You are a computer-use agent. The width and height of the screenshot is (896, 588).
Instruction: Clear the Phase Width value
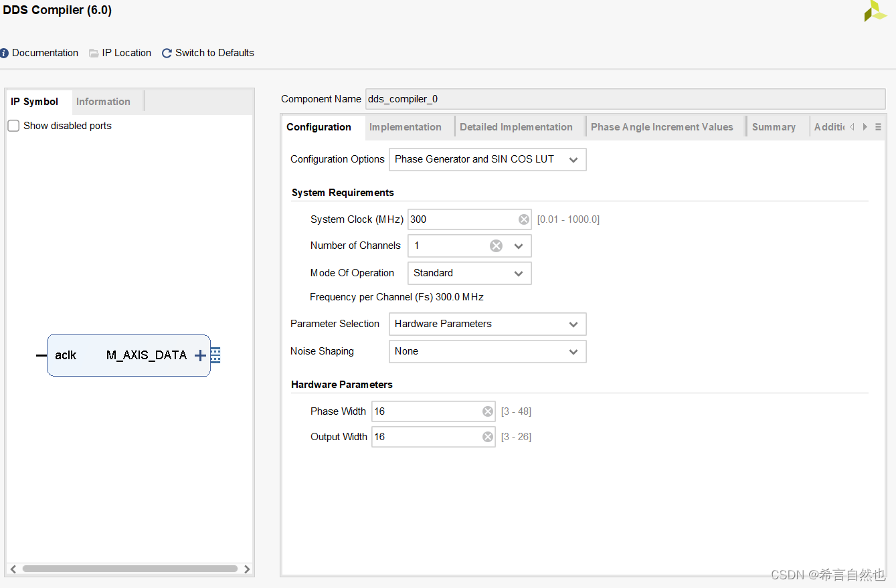(x=488, y=411)
